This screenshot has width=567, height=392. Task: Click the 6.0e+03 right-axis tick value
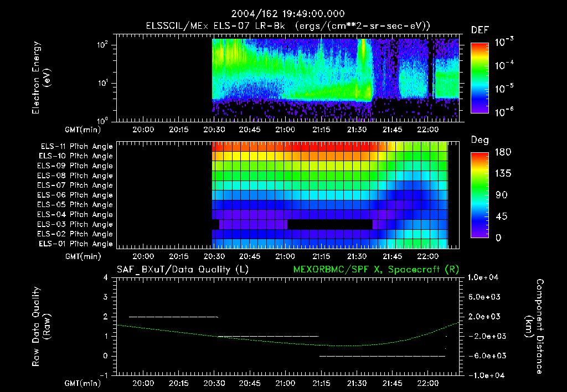coord(484,297)
